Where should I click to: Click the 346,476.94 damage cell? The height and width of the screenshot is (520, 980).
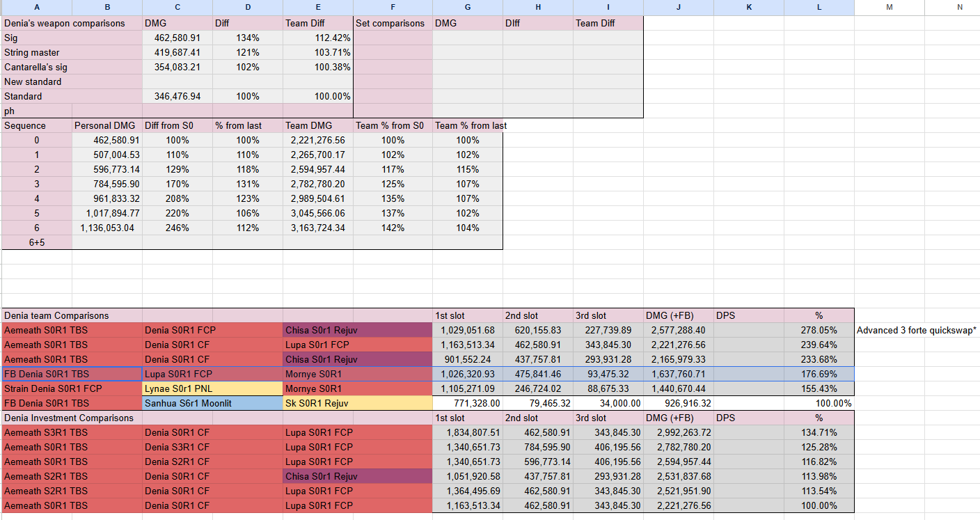177,96
